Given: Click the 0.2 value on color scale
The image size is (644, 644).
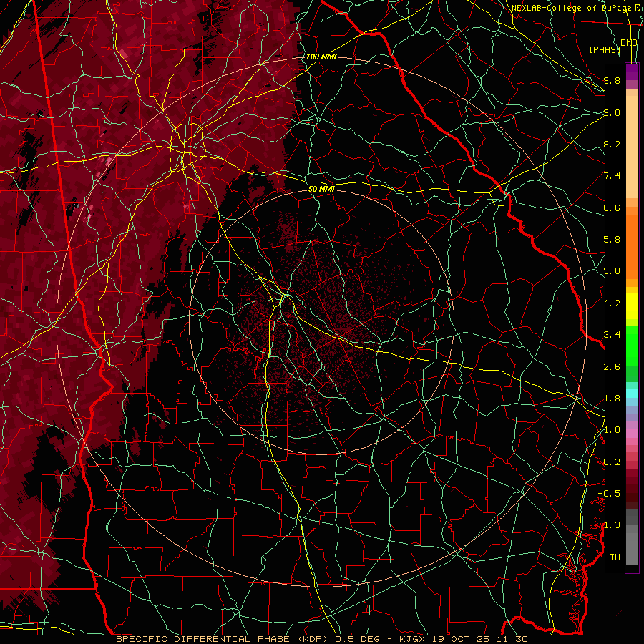Looking at the screenshot, I should pyautogui.click(x=612, y=462).
